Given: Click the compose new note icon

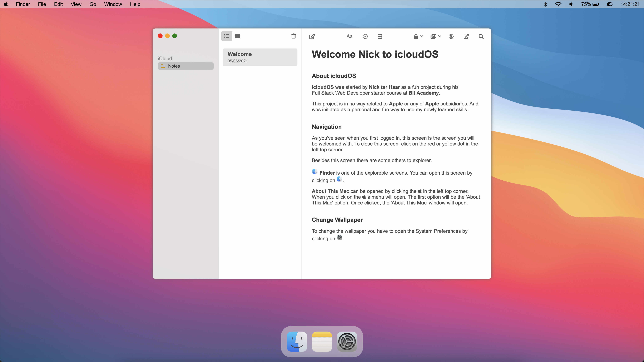Looking at the screenshot, I should click(x=312, y=36).
